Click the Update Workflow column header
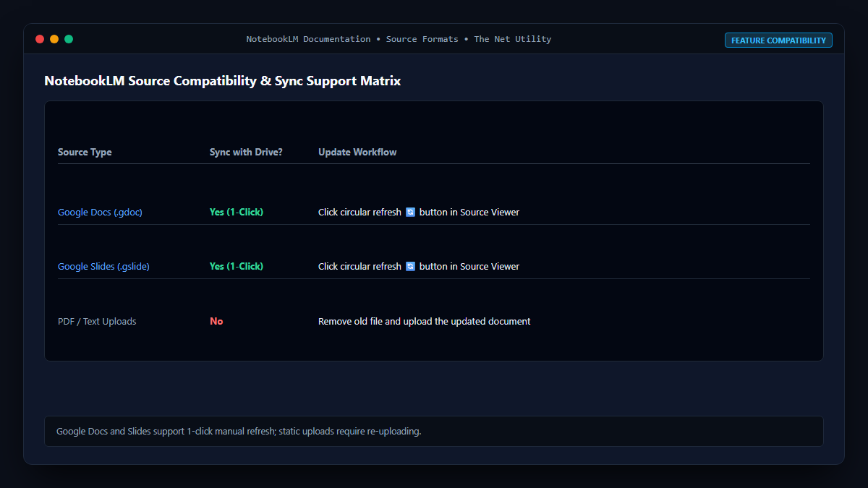Image resolution: width=868 pixels, height=488 pixels. pos(357,153)
